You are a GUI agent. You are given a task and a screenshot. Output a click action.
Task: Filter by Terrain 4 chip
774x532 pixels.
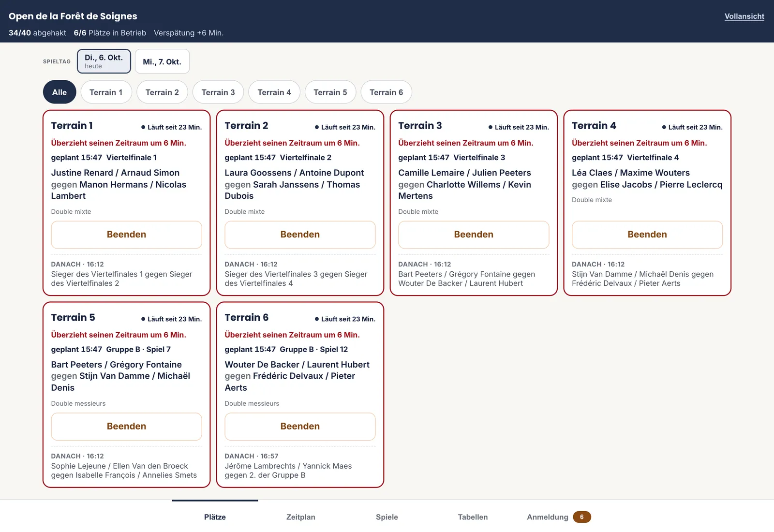click(x=274, y=92)
